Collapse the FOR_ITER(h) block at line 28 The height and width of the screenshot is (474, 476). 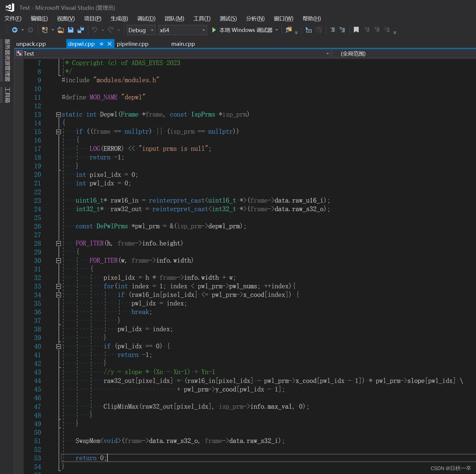[58, 244]
